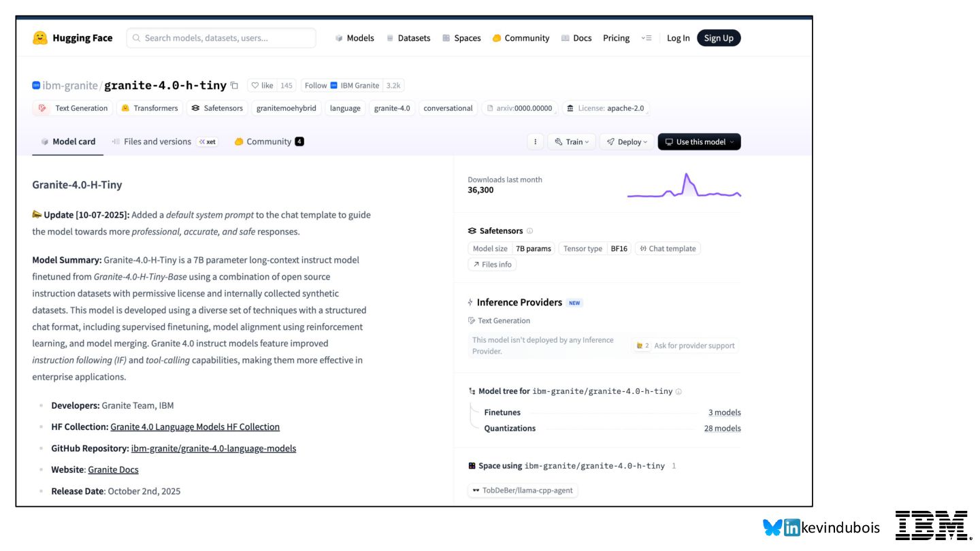Click Log In link
The width and height of the screenshot is (980, 551).
(678, 38)
